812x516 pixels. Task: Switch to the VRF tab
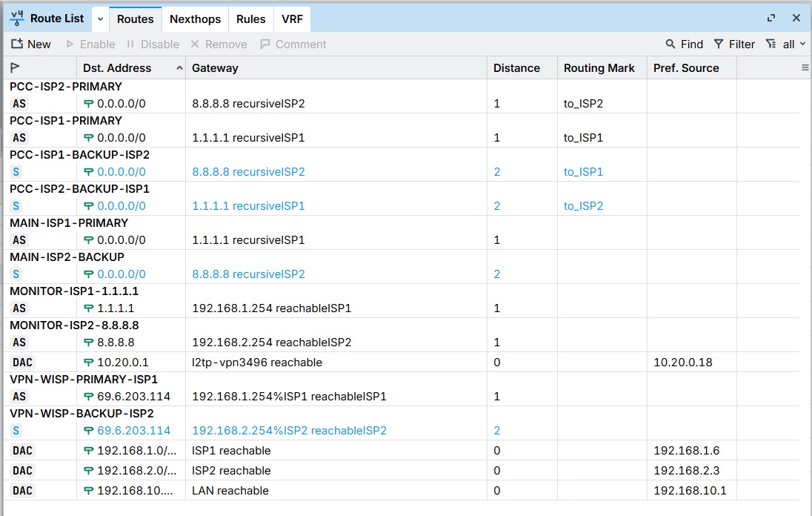292,19
